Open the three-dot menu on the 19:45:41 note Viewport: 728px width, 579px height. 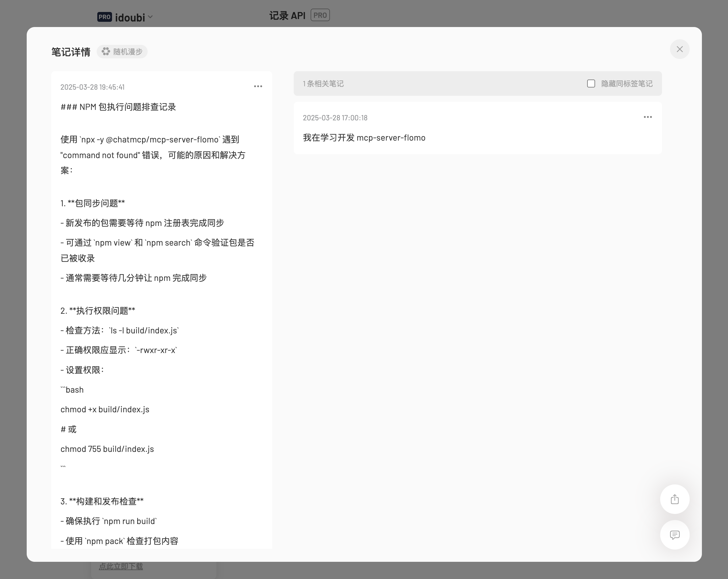(258, 87)
